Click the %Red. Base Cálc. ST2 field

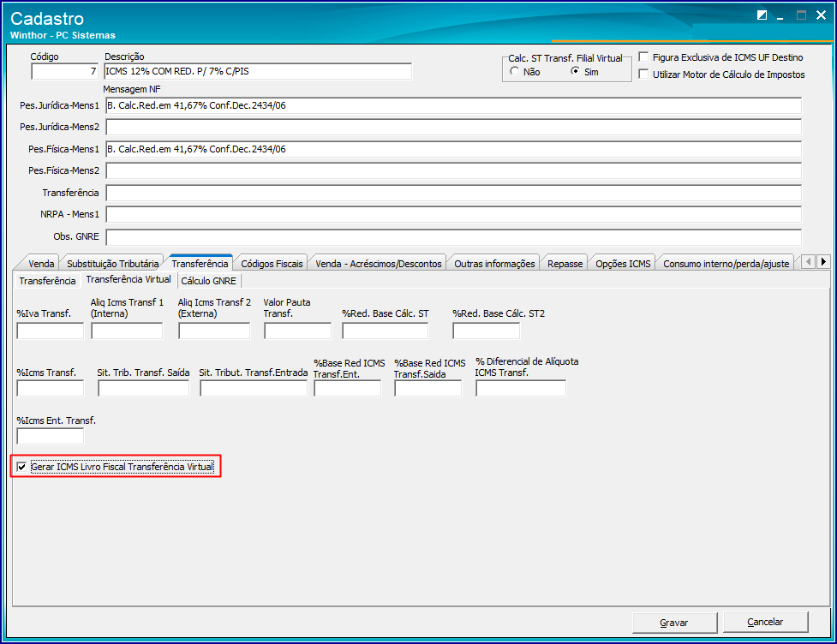pos(486,331)
